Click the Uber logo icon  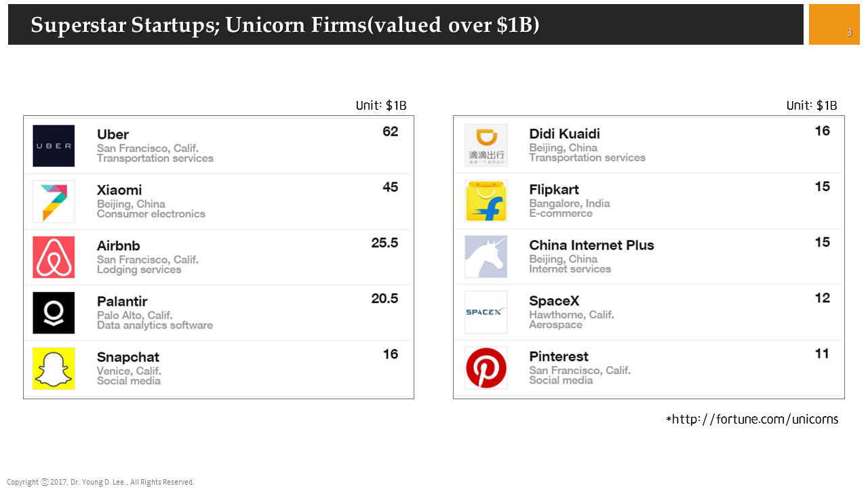54,146
